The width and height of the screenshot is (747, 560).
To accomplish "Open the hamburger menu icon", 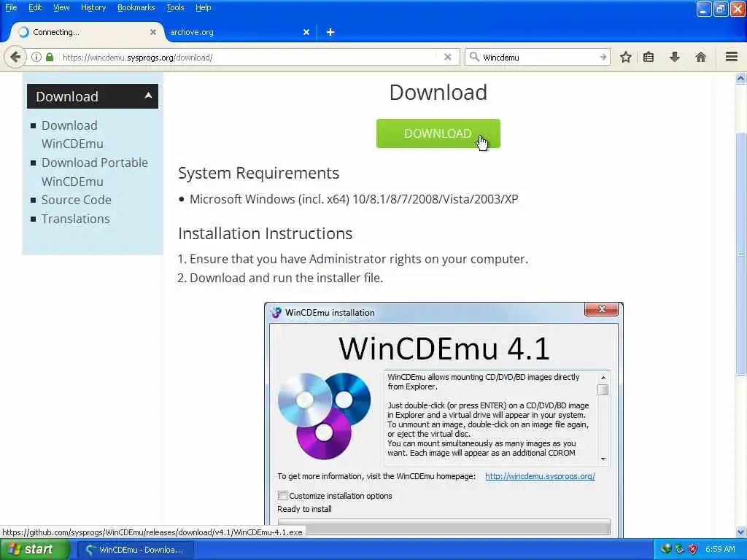I will (732, 57).
